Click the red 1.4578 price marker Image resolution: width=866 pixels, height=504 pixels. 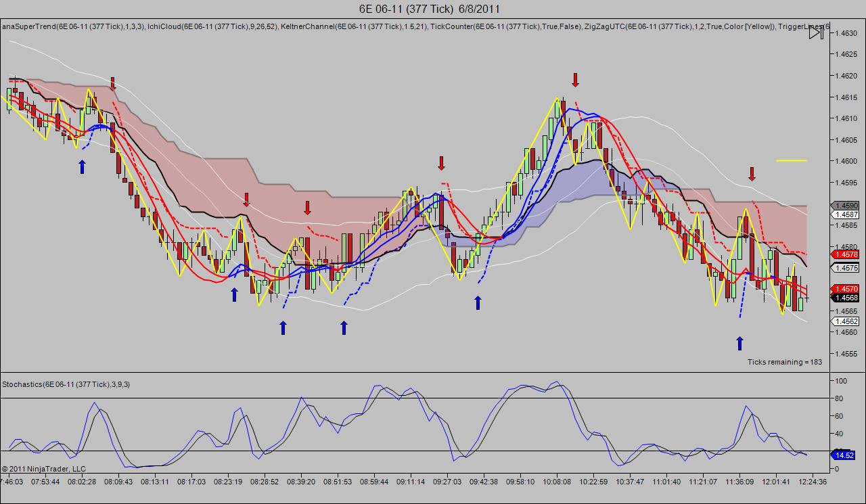(x=846, y=254)
